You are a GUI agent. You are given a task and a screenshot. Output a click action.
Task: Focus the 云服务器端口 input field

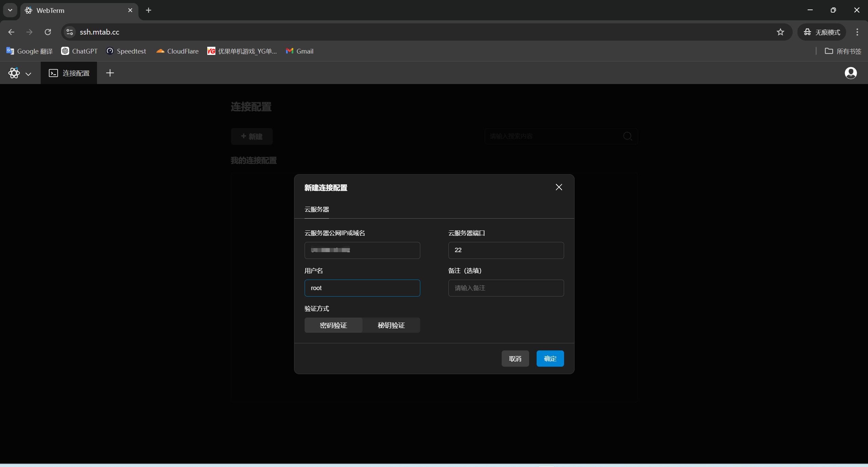506,250
